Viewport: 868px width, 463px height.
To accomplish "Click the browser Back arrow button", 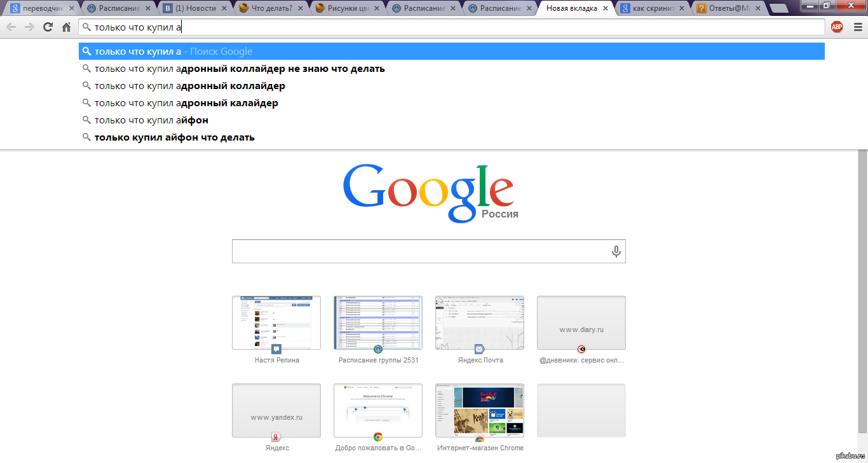I will click(11, 27).
